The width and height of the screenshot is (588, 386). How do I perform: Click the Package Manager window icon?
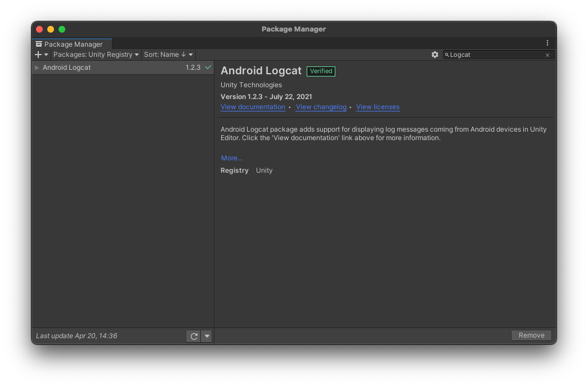point(38,43)
